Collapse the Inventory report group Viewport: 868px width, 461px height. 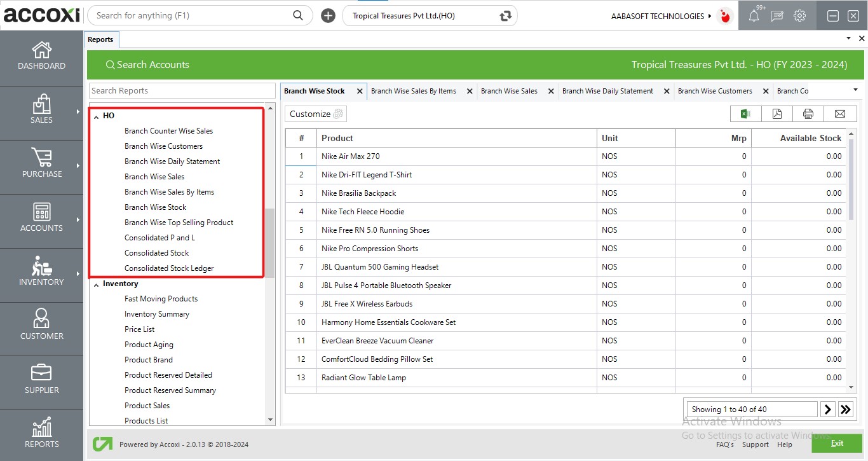pos(96,284)
